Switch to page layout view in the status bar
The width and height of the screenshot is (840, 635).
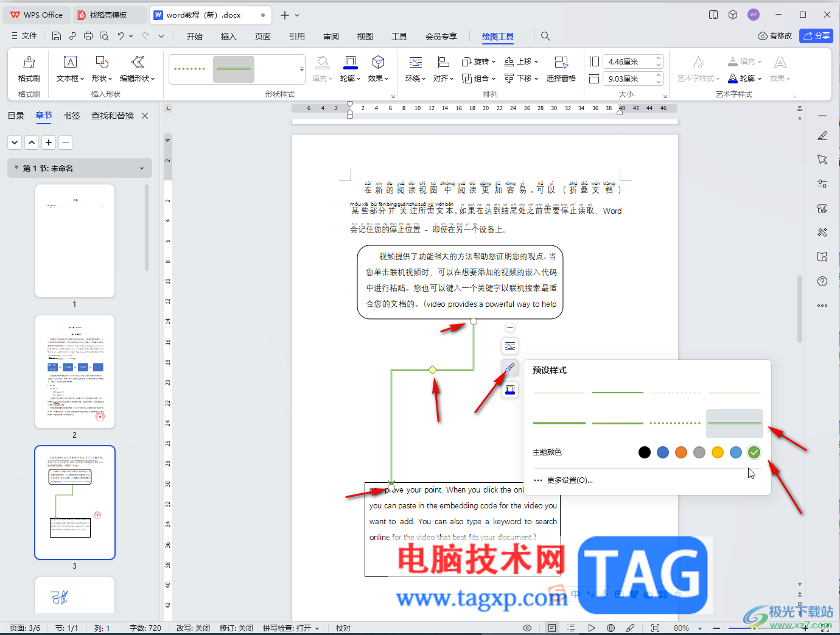551,628
